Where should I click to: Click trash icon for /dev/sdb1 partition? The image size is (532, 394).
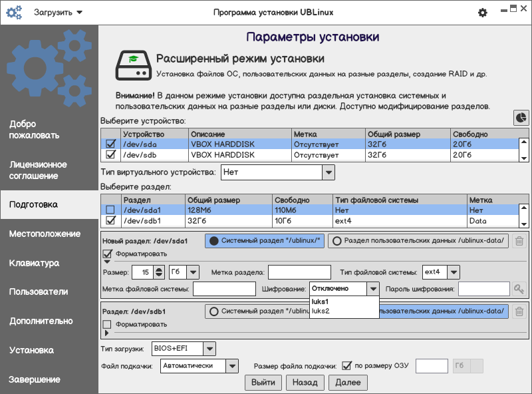pyautogui.click(x=519, y=311)
